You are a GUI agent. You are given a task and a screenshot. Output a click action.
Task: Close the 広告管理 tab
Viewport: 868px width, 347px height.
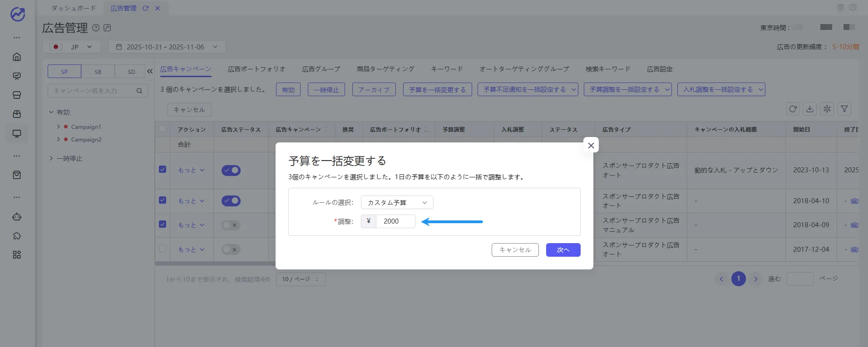pyautogui.click(x=158, y=8)
